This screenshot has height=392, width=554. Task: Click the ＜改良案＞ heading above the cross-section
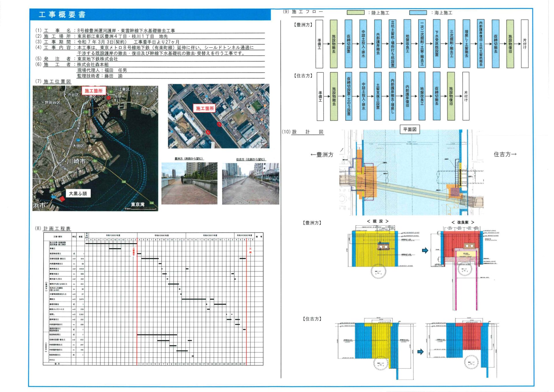463,222
